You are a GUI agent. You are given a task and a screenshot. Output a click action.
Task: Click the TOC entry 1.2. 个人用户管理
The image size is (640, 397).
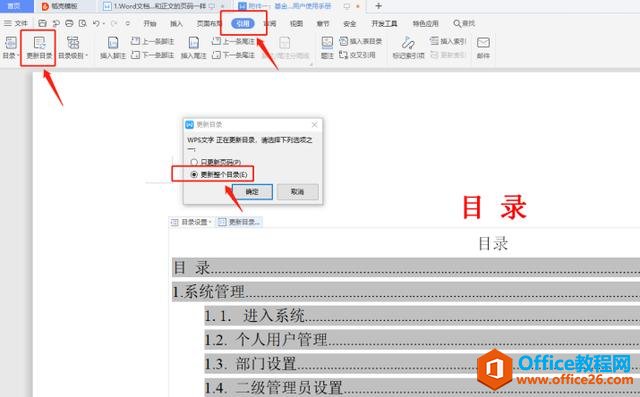(x=422, y=340)
